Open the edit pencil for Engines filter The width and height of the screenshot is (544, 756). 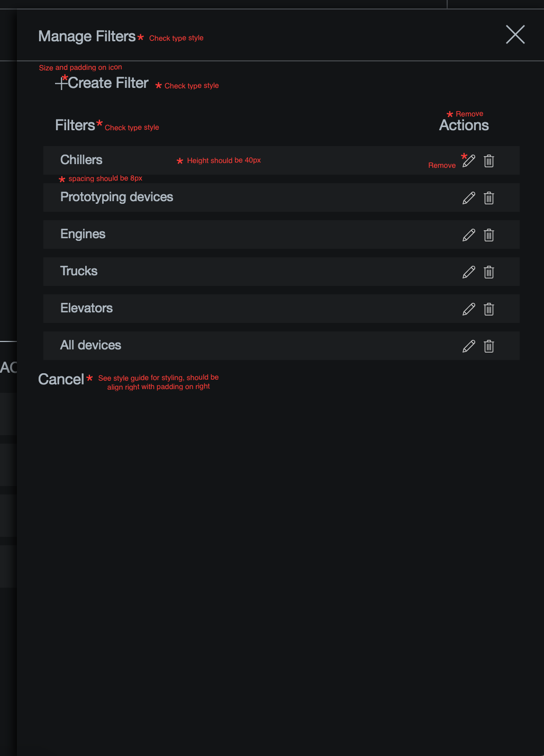[469, 235]
